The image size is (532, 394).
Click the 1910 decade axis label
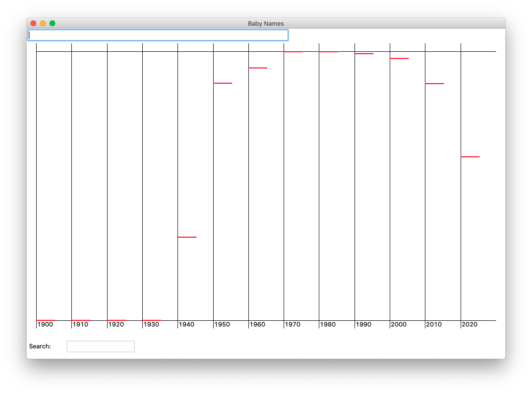click(80, 325)
